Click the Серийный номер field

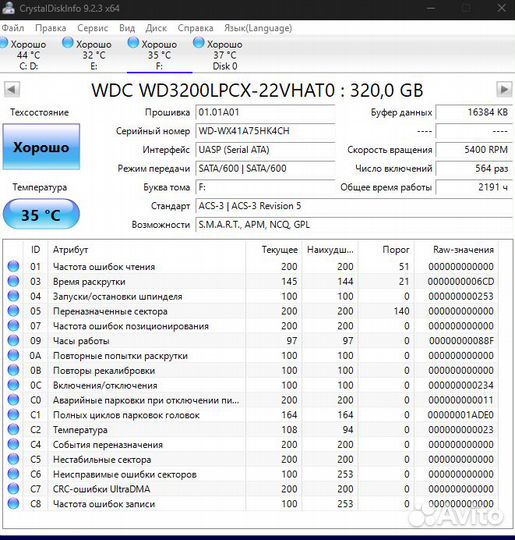coord(265,131)
